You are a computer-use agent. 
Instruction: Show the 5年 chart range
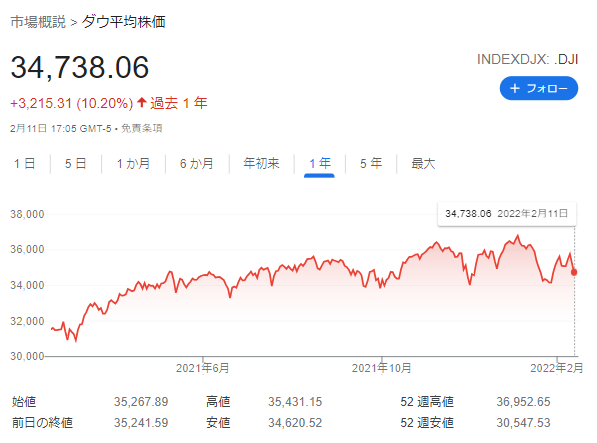[371, 164]
